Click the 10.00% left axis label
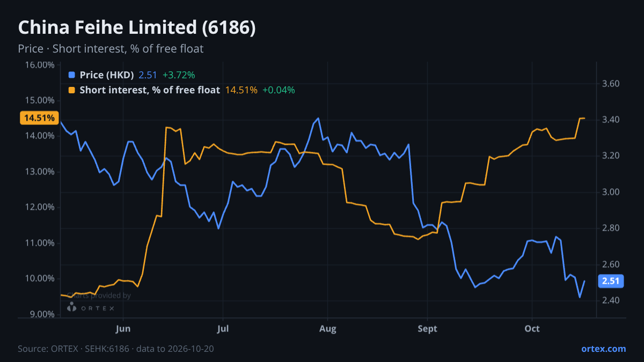This screenshot has width=644, height=362. [x=39, y=278]
